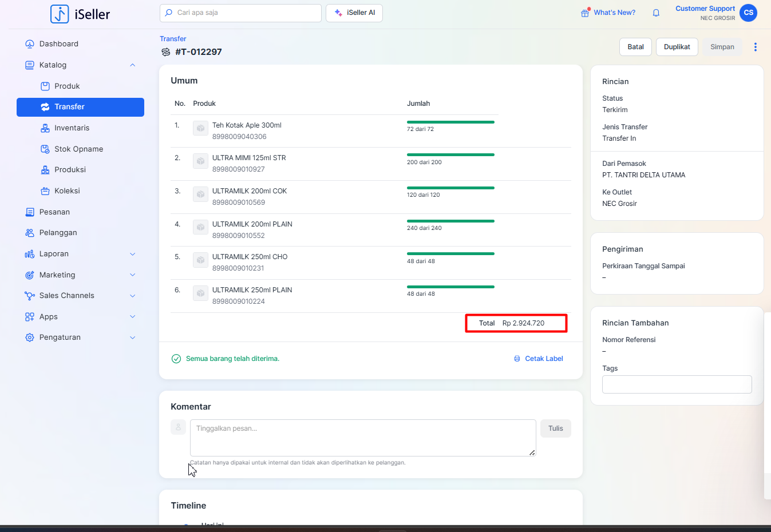The height and width of the screenshot is (532, 771).
Task: Click the Pengaturan gear icon
Action: click(30, 338)
